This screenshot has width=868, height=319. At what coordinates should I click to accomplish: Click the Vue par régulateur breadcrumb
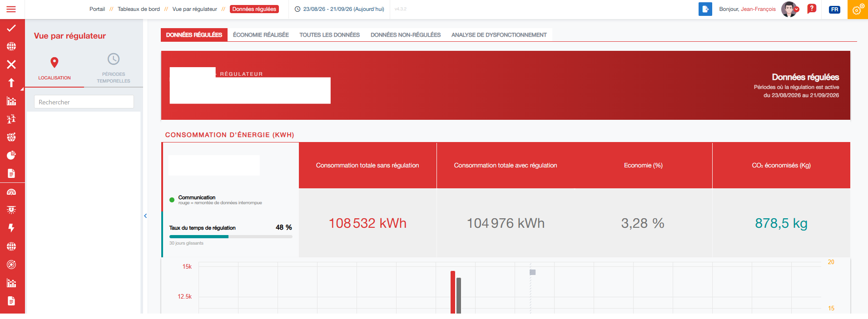[195, 9]
